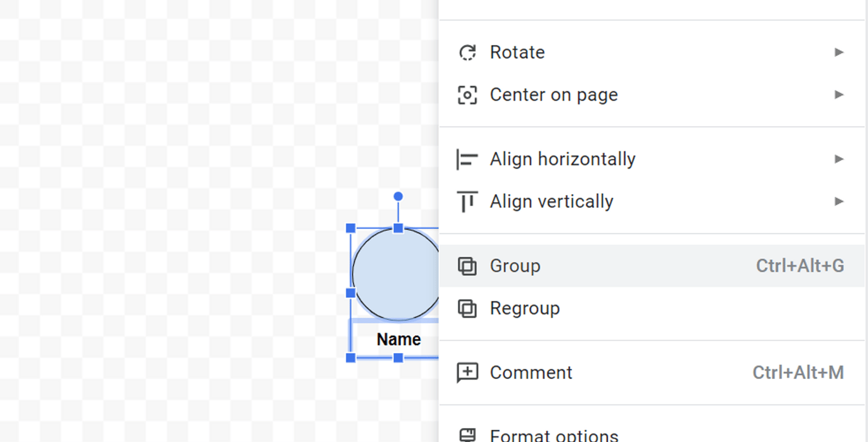Click the round rotation handle above the circle
This screenshot has height=442, width=868.
click(398, 197)
